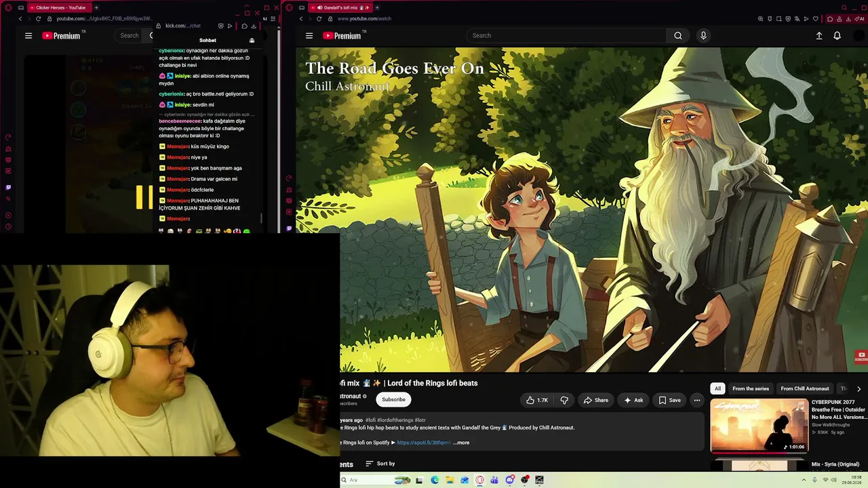Show hidden system tray icons
The width and height of the screenshot is (868, 488).
(x=804, y=481)
